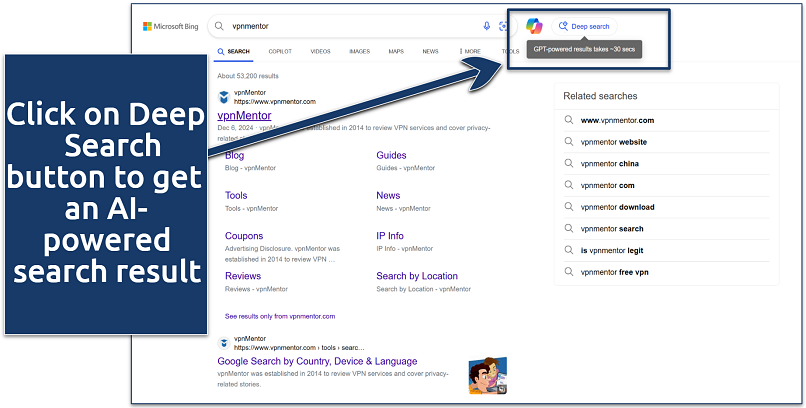Switch to the Videos tab
806x408 pixels.
tap(320, 51)
